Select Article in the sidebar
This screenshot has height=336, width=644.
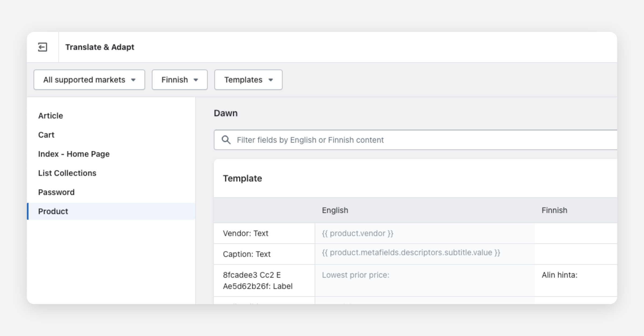(50, 116)
